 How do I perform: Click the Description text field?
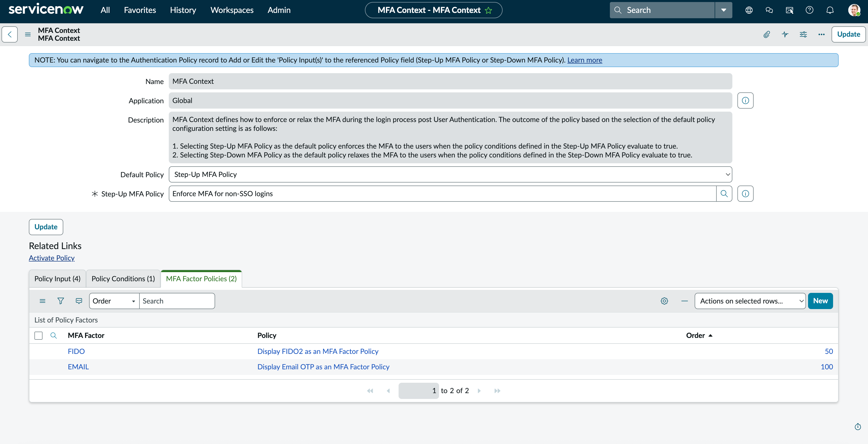(450, 137)
